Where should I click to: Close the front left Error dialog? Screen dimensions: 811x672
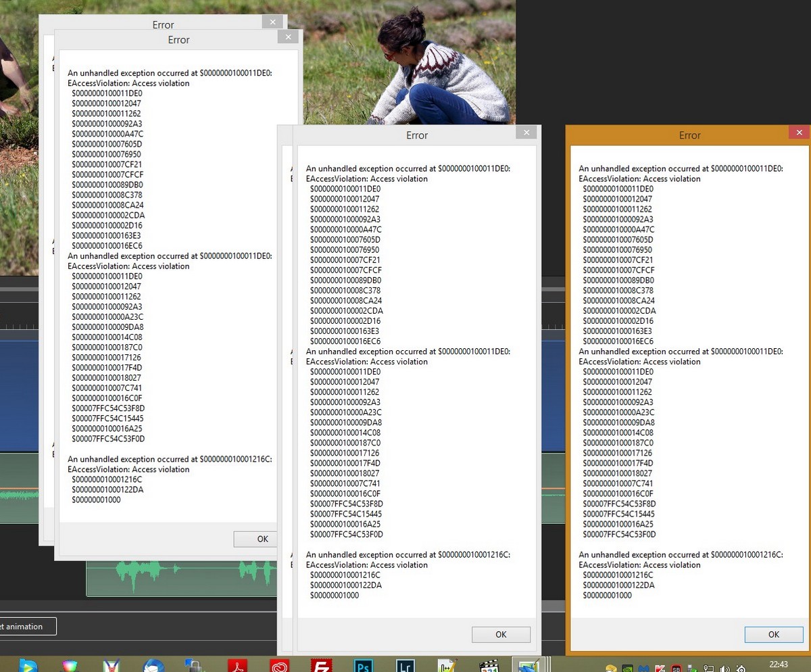(288, 37)
